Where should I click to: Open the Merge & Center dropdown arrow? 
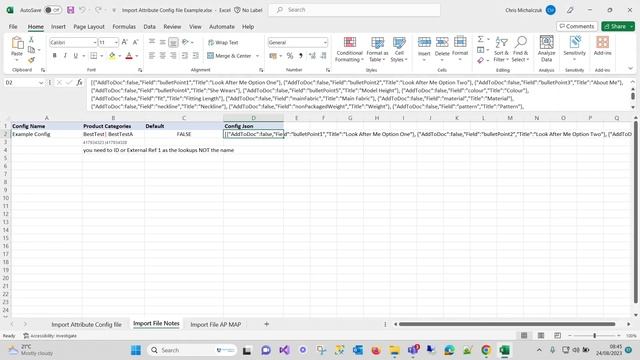pyautogui.click(x=258, y=56)
